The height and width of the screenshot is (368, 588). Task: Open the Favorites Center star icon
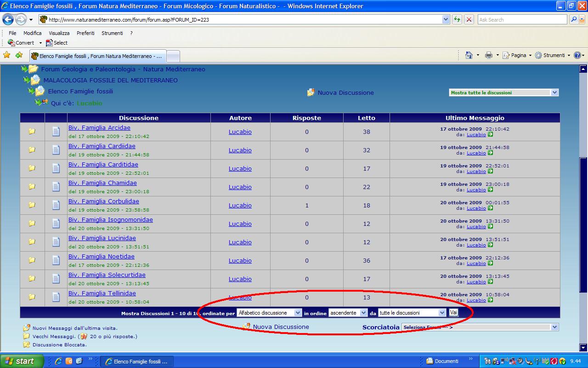click(x=6, y=55)
